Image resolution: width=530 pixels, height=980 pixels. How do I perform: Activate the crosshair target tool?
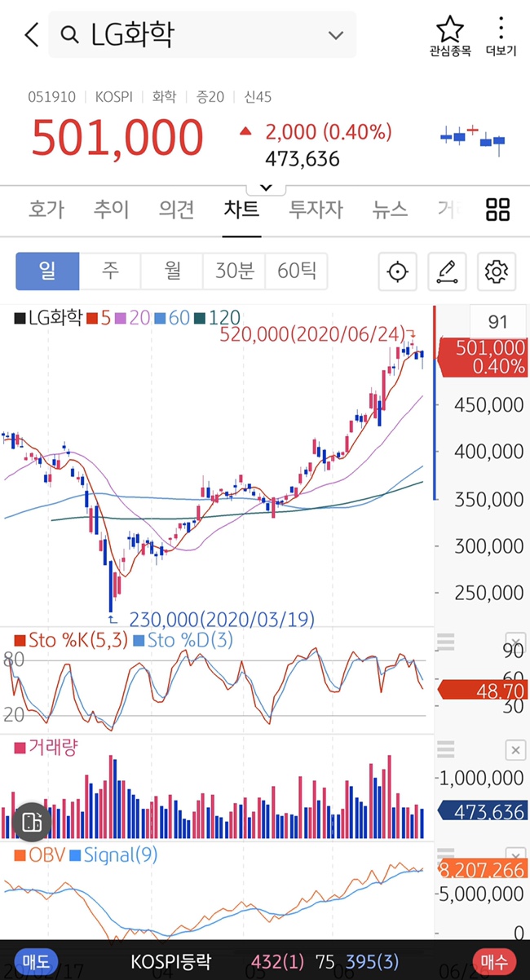pos(398,271)
